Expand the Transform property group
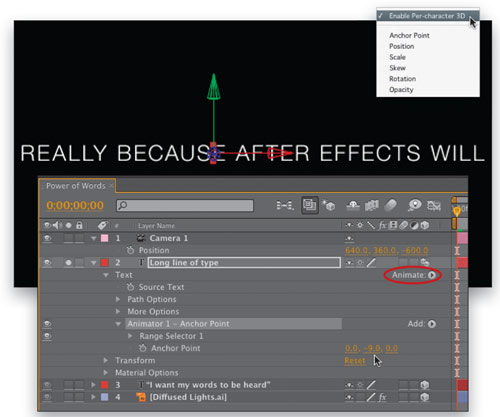The image size is (500, 417). tap(106, 360)
